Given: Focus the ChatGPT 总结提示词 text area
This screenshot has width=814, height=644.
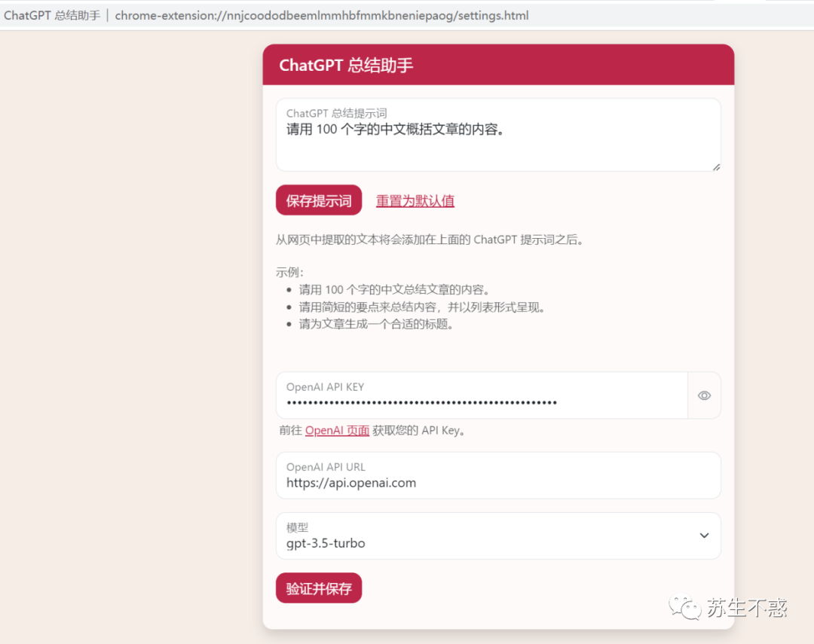Looking at the screenshot, I should click(498, 135).
